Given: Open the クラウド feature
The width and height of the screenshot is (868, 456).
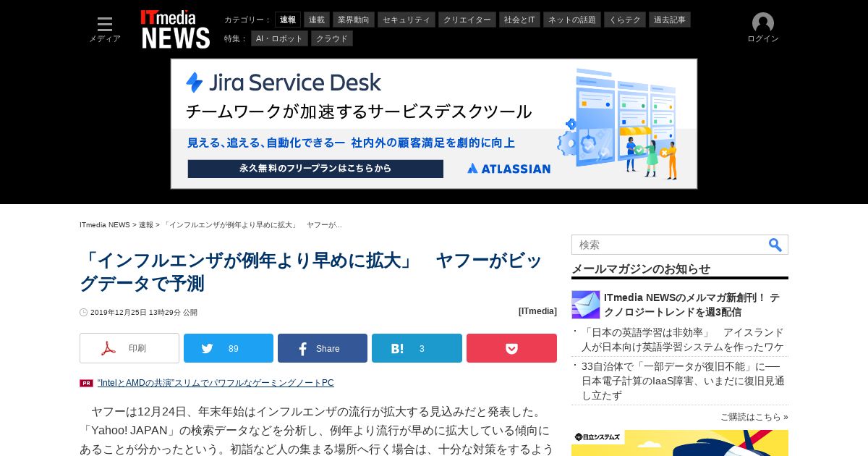Looking at the screenshot, I should [332, 38].
